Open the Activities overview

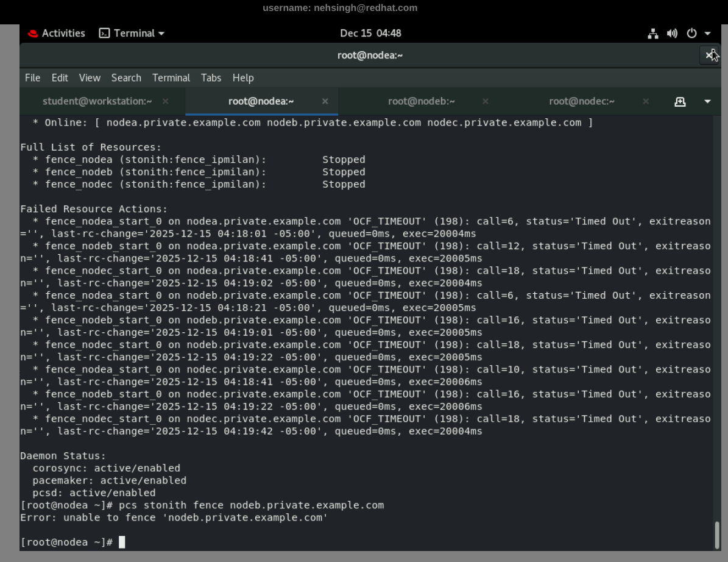[56, 34]
